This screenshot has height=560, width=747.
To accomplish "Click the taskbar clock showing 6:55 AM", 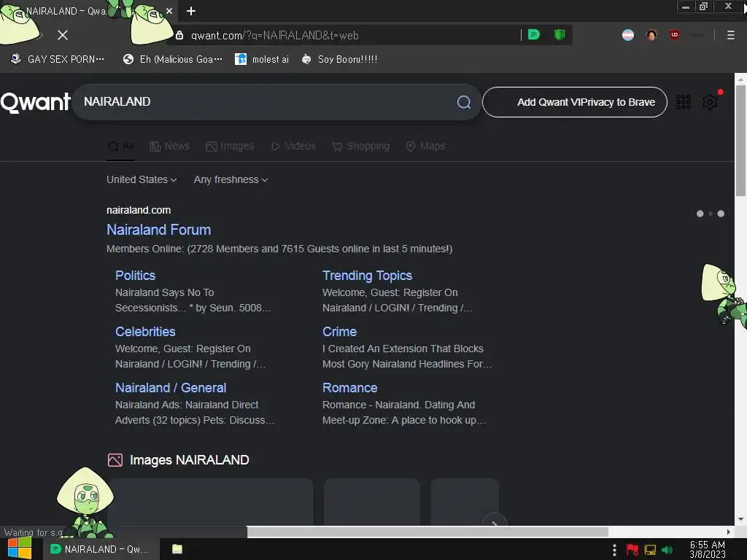I will tap(708, 550).
